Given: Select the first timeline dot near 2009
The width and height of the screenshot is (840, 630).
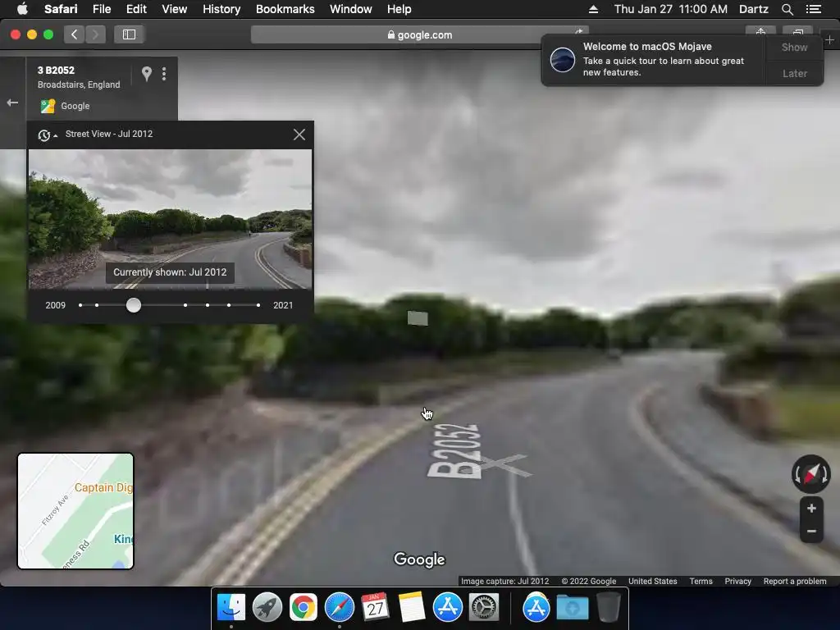Looking at the screenshot, I should pos(80,305).
